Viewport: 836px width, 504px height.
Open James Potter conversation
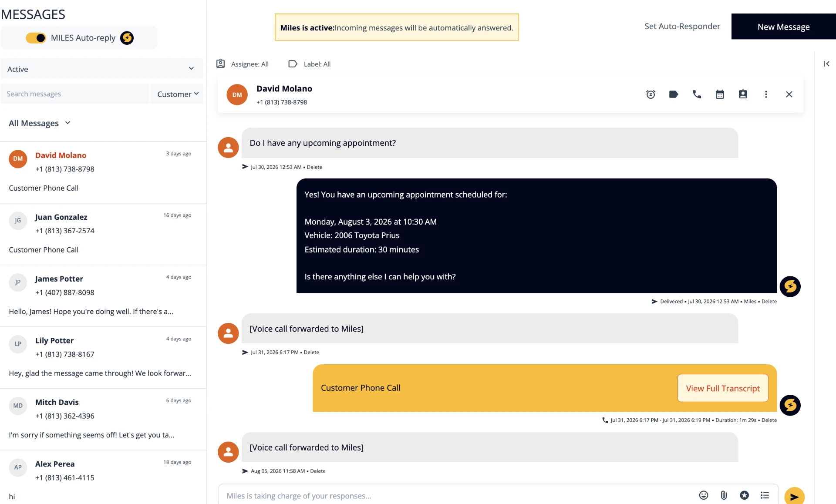(x=103, y=296)
